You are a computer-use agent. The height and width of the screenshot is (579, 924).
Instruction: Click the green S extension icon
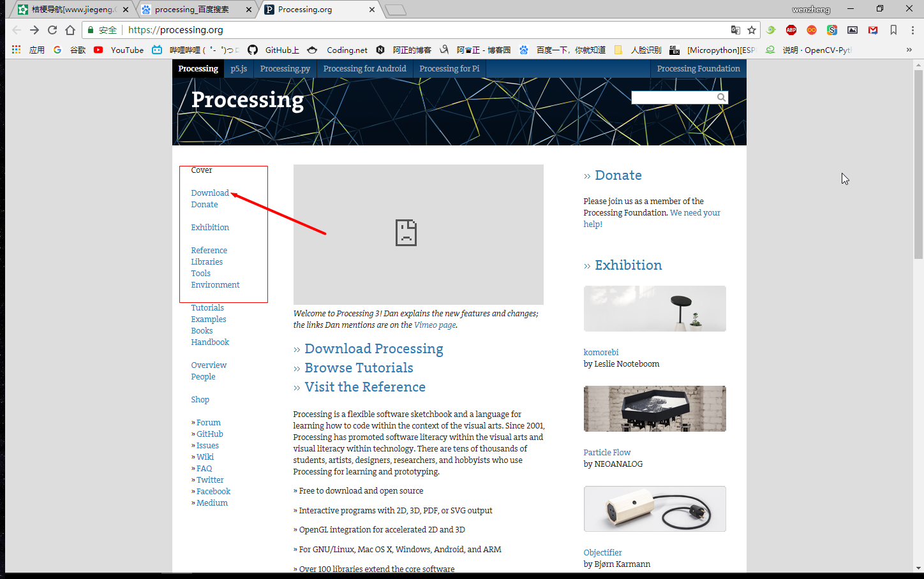[x=832, y=30]
